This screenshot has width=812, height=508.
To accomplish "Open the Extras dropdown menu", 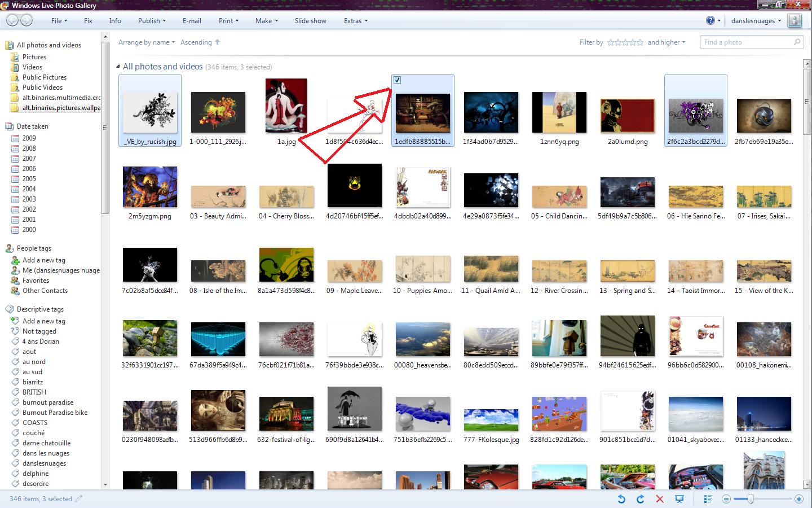I will coord(356,21).
